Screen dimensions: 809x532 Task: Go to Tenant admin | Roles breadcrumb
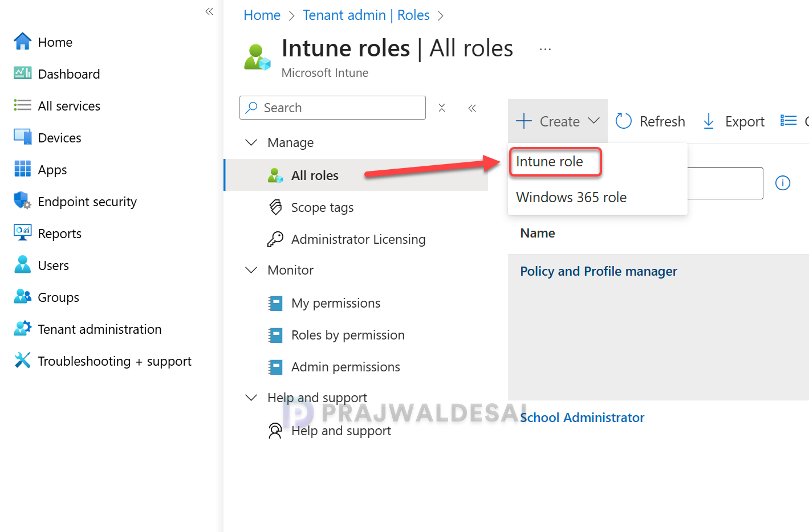click(366, 15)
